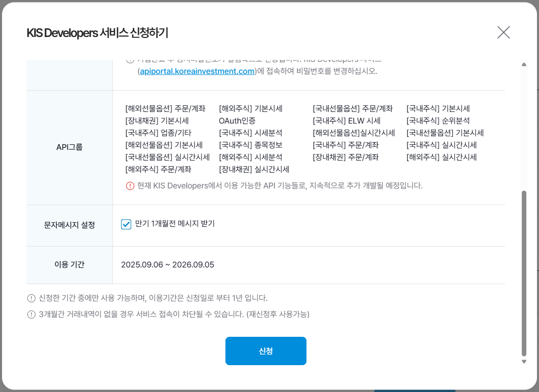The image size is (539, 392).
Task: Open the apiportal.koreainvestment.com link
Action: pyautogui.click(x=197, y=71)
